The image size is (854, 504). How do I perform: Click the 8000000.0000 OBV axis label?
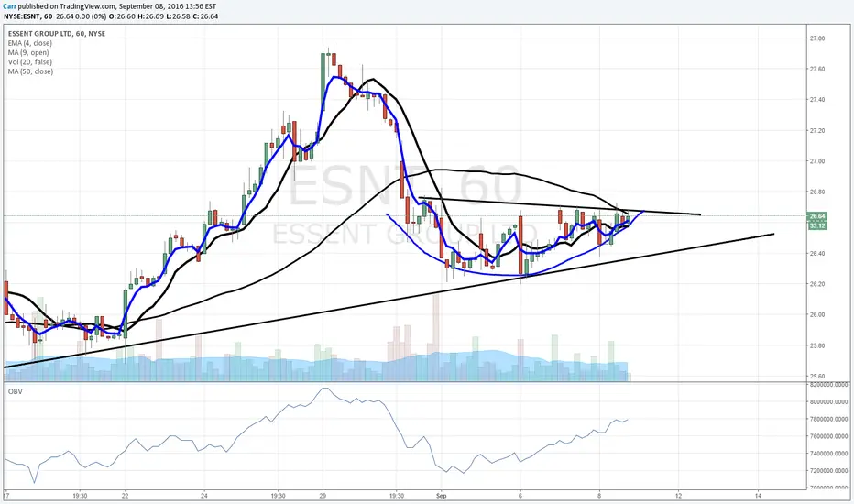pyautogui.click(x=829, y=402)
